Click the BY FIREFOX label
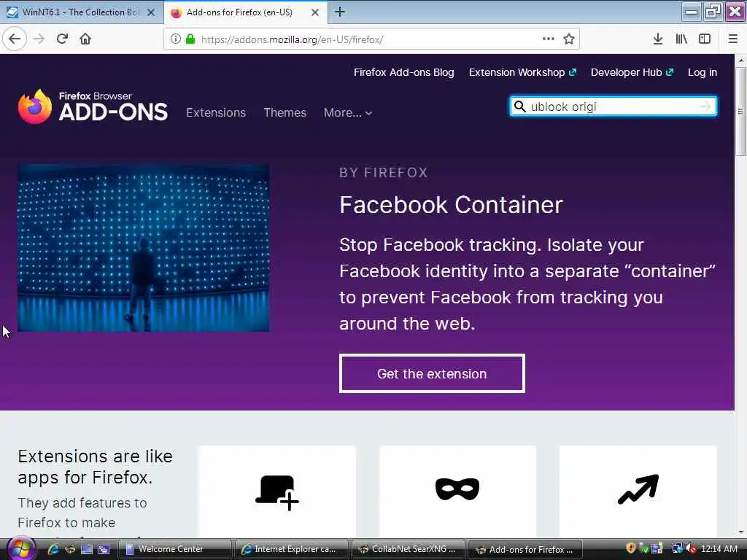747x560 pixels. point(384,172)
